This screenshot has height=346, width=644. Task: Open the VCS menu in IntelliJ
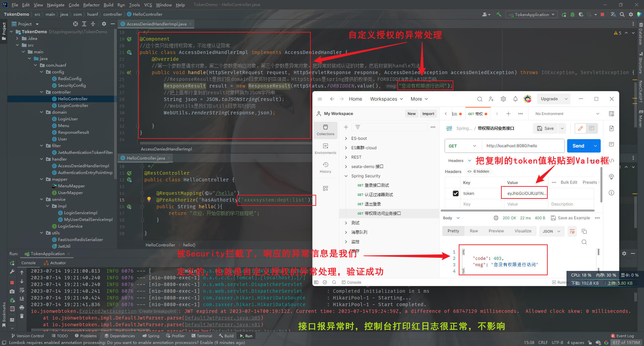click(148, 5)
